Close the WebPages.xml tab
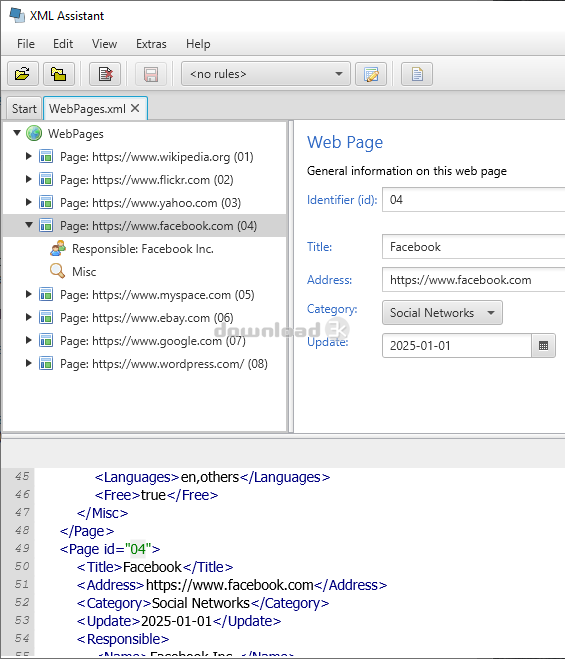Image resolution: width=565 pixels, height=659 pixels. (135, 108)
